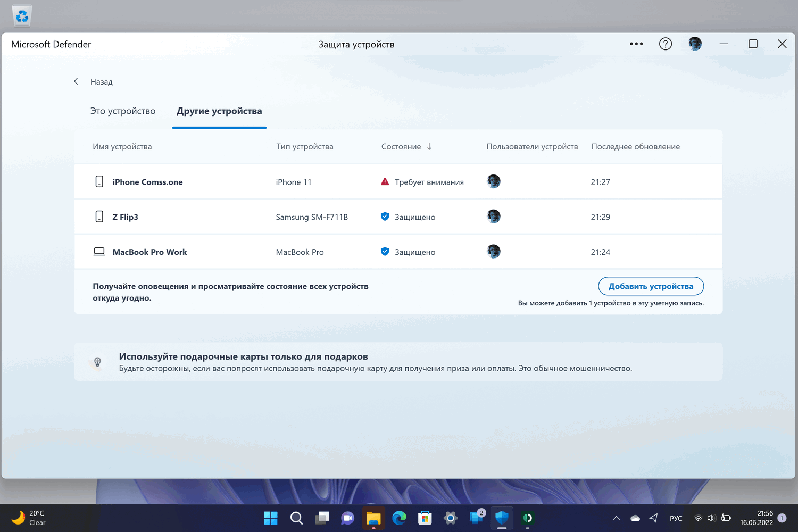Open Settings gear in the taskbar
The width and height of the screenshot is (798, 532).
(x=450, y=518)
